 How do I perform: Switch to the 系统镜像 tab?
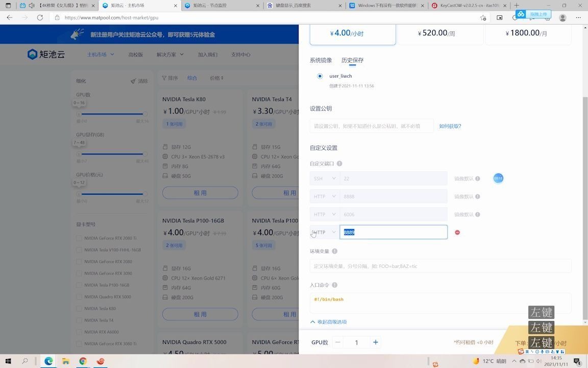321,60
